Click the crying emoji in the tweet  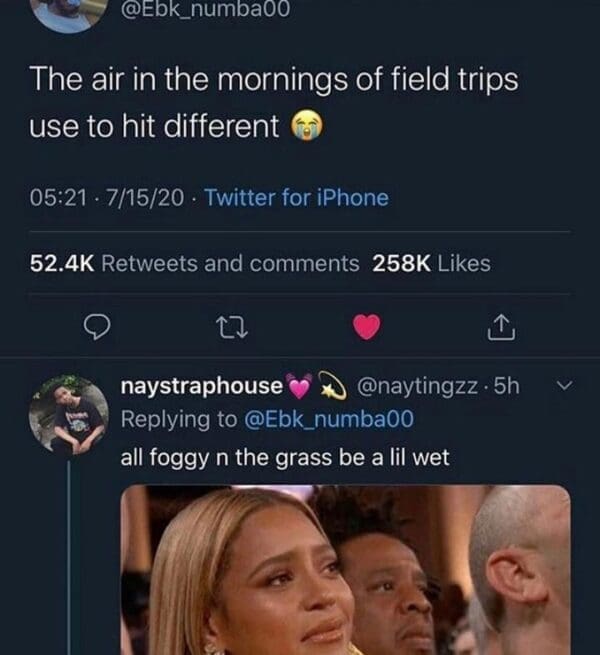coord(303,127)
